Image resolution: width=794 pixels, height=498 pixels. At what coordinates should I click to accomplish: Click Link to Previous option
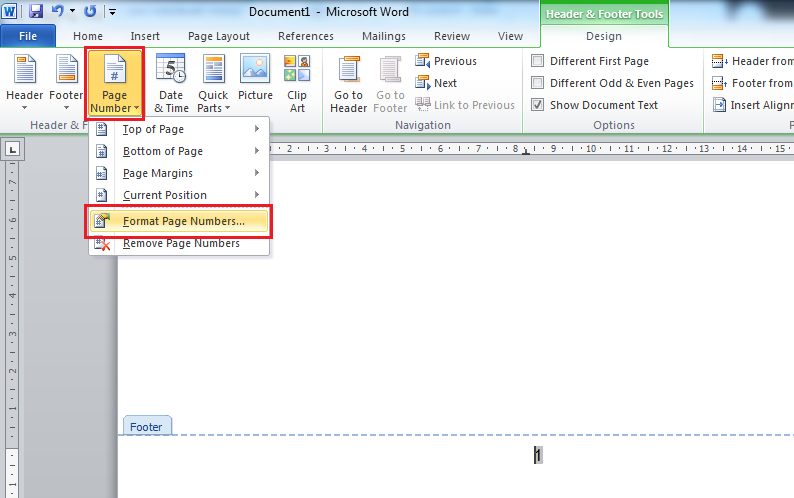[x=465, y=105]
